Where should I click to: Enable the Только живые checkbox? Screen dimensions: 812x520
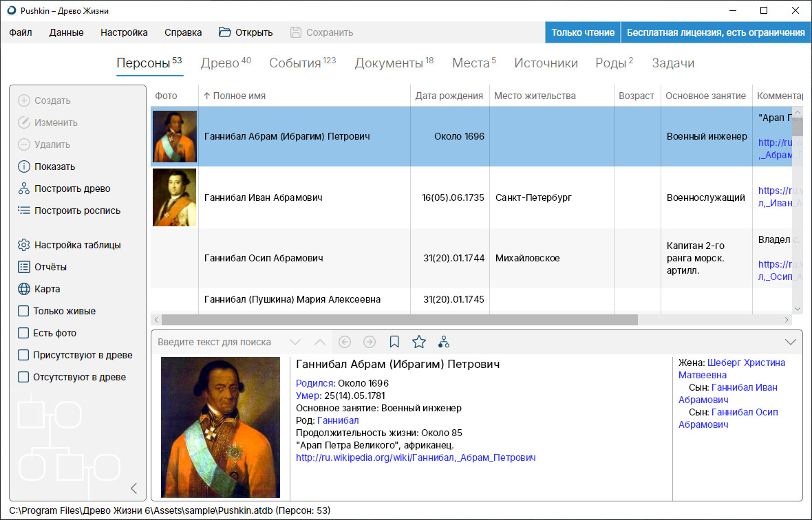click(x=23, y=311)
